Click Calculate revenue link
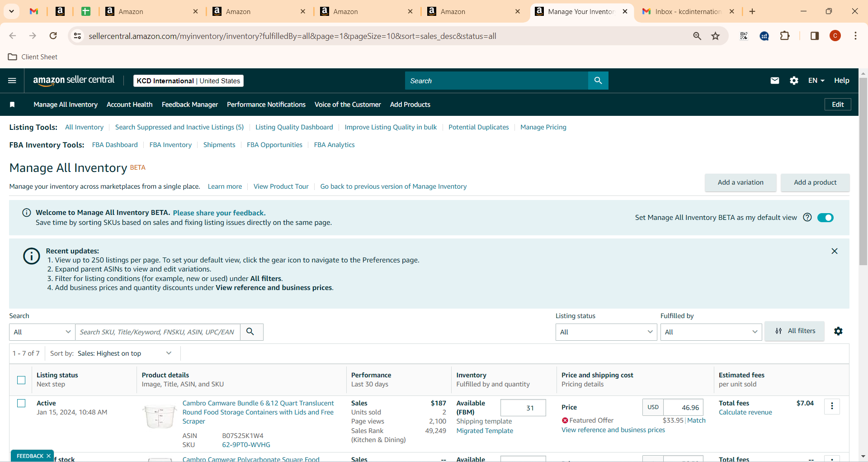 745,412
